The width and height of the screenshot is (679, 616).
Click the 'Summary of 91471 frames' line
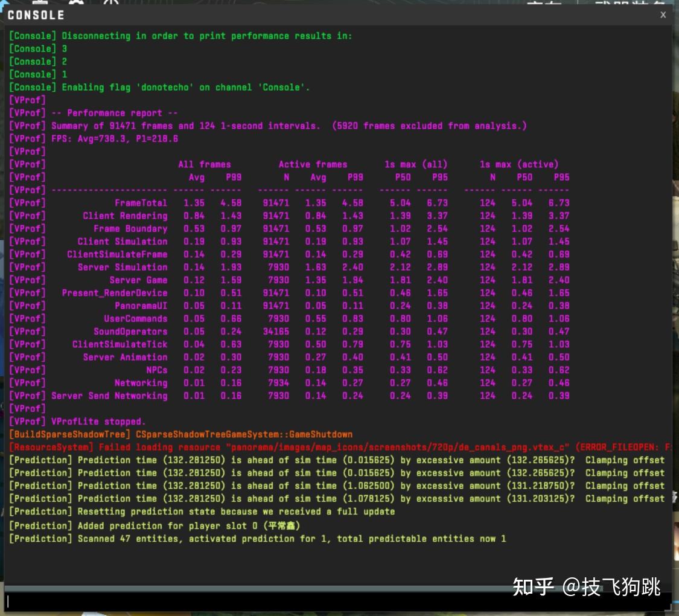[x=267, y=126]
